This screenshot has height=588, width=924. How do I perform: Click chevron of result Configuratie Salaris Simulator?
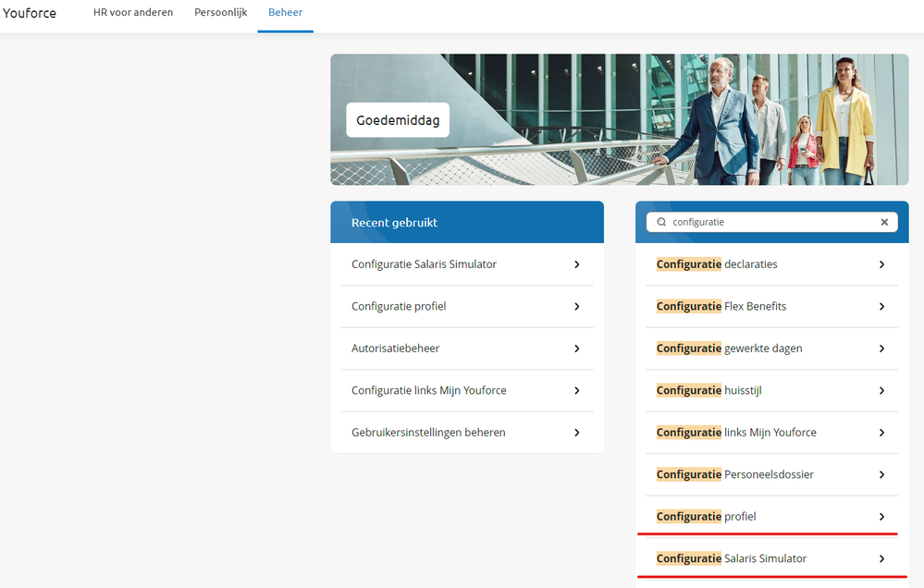click(x=881, y=558)
